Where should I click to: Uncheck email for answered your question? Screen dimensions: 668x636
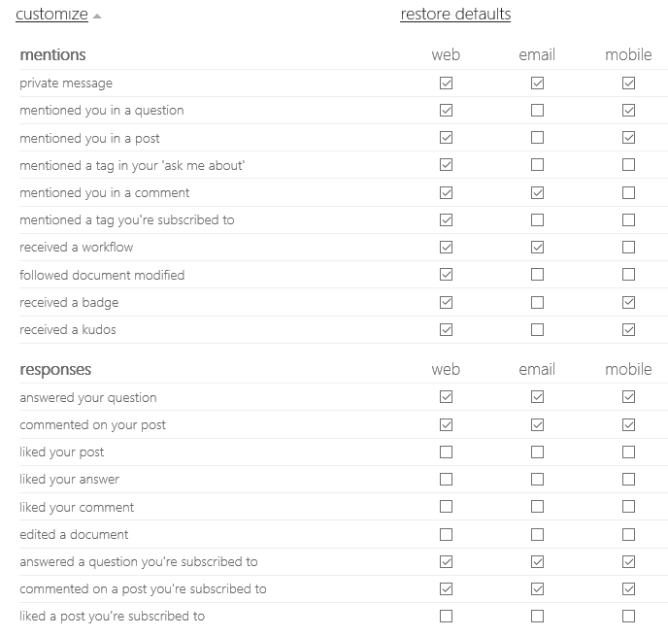pyautogui.click(x=538, y=397)
